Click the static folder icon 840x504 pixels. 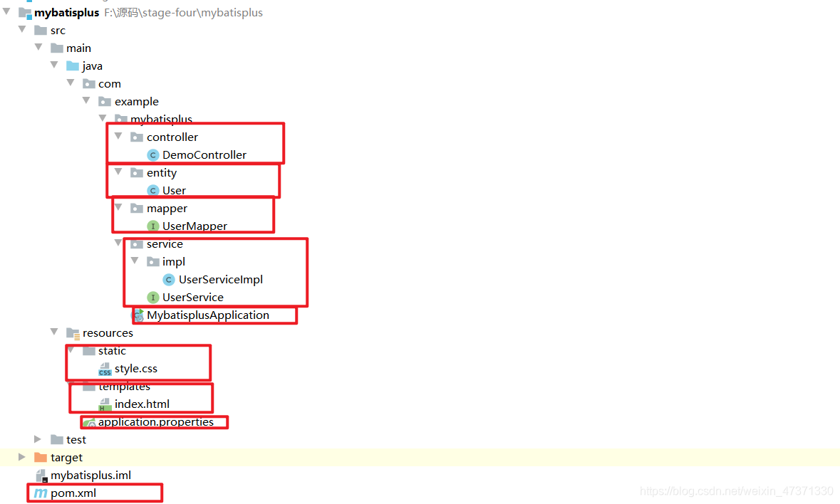click(89, 351)
